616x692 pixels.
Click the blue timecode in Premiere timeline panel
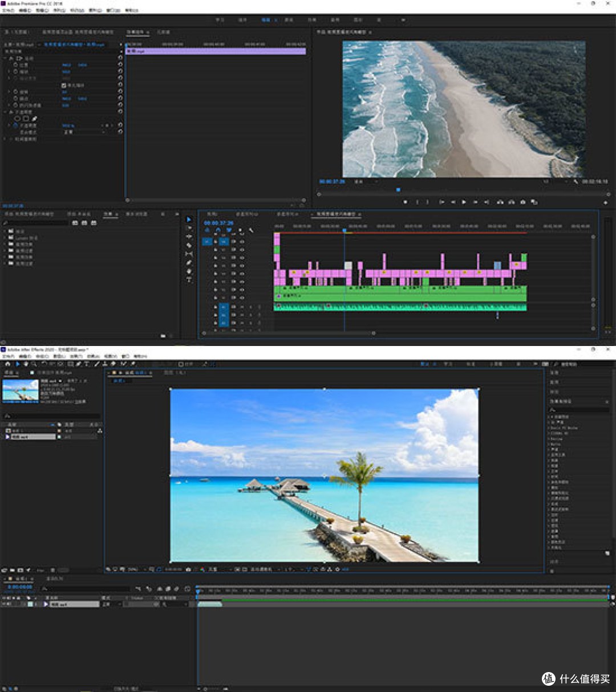[x=218, y=223]
